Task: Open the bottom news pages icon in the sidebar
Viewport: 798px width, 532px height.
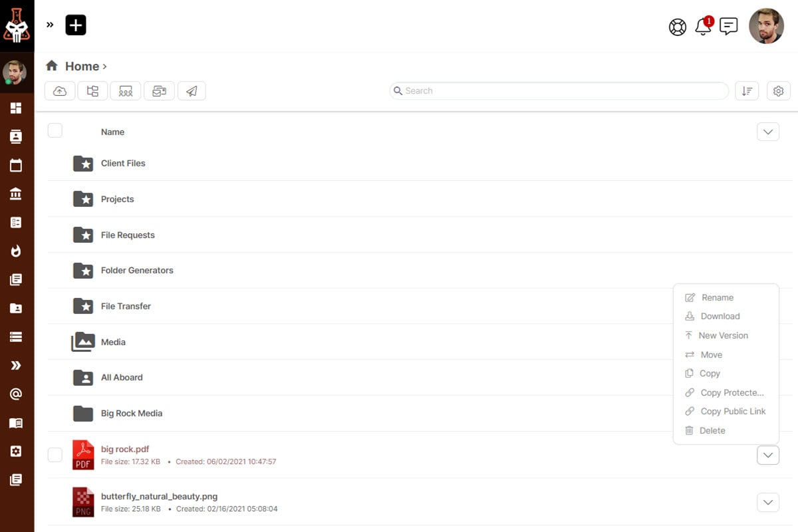Action: (16, 479)
